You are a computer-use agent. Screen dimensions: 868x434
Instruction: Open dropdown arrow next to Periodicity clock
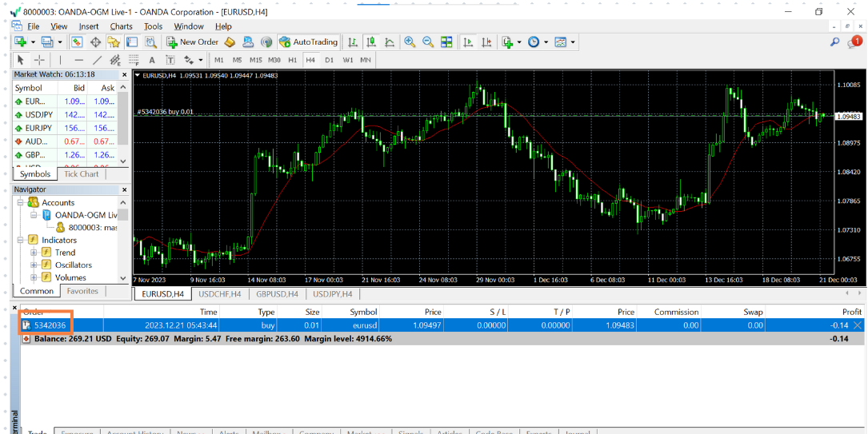(546, 42)
